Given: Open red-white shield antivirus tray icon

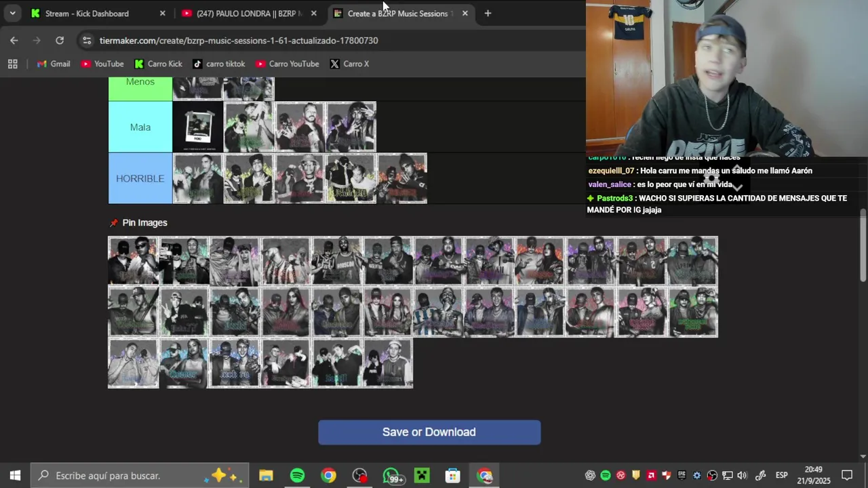Looking at the screenshot, I should pos(667,476).
